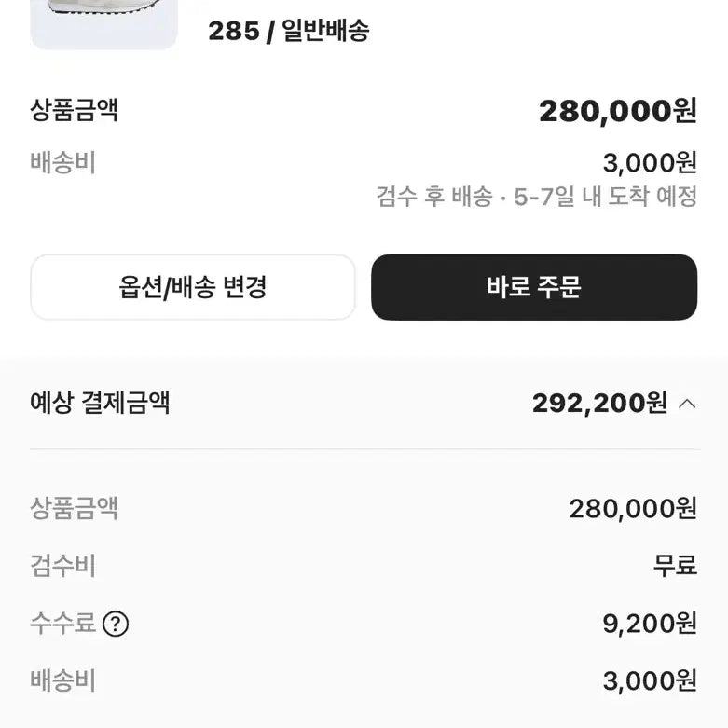Click the 수수료 fee label

(x=63, y=624)
